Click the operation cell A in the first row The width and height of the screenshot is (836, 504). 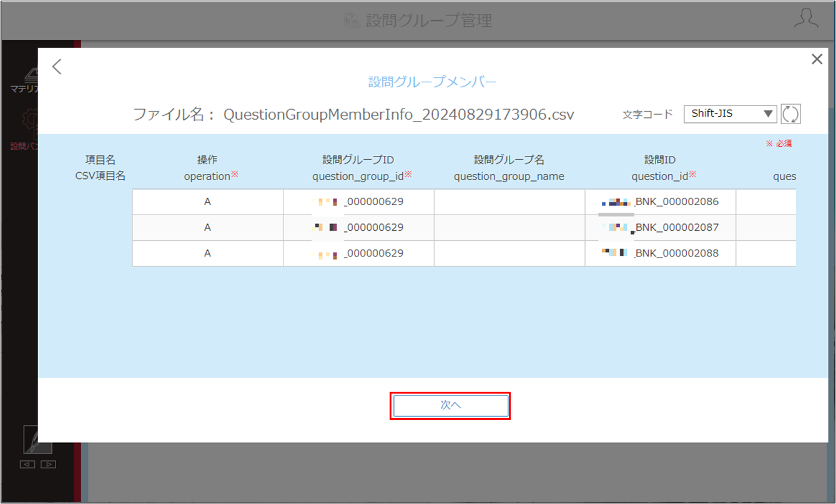207,202
